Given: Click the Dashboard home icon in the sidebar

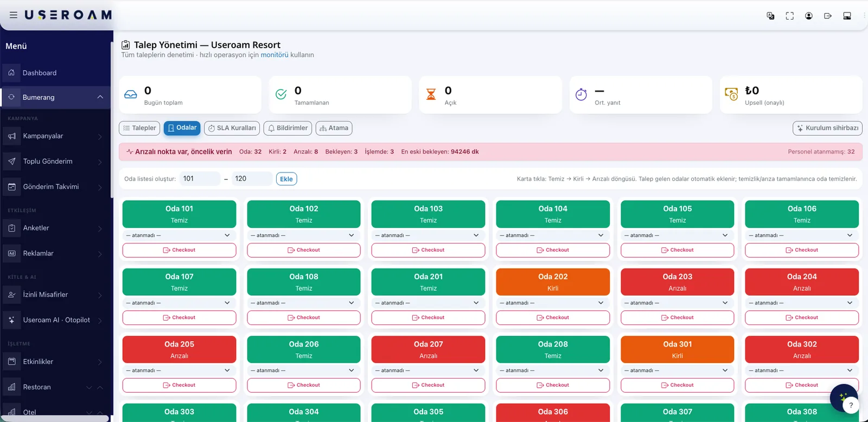Looking at the screenshot, I should click(11, 73).
